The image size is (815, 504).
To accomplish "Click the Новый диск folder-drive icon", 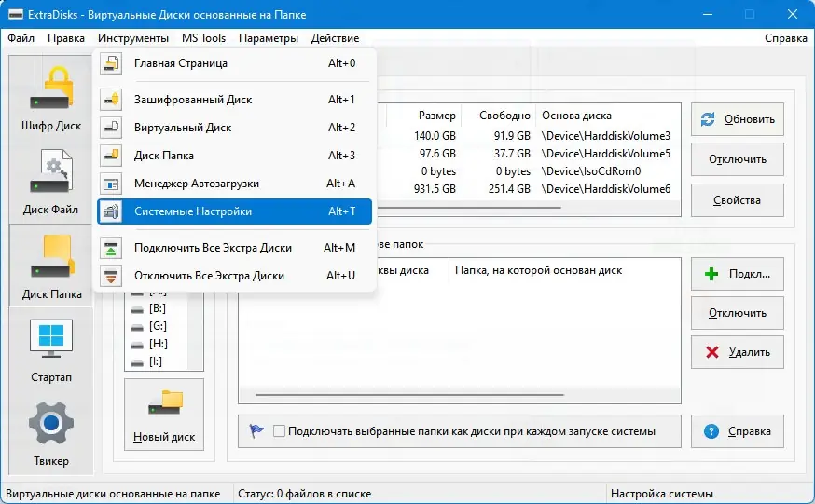I will point(165,403).
